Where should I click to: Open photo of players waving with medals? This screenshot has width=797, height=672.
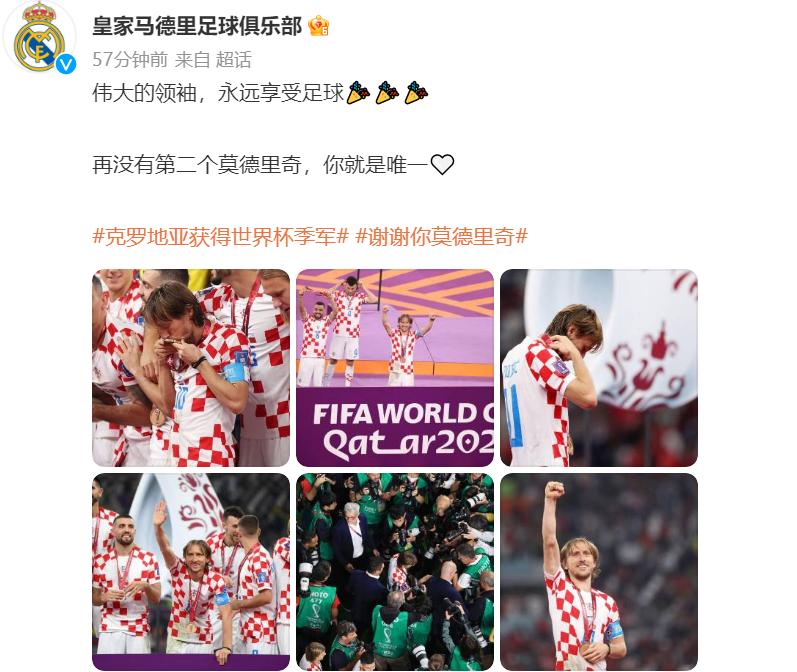191,572
